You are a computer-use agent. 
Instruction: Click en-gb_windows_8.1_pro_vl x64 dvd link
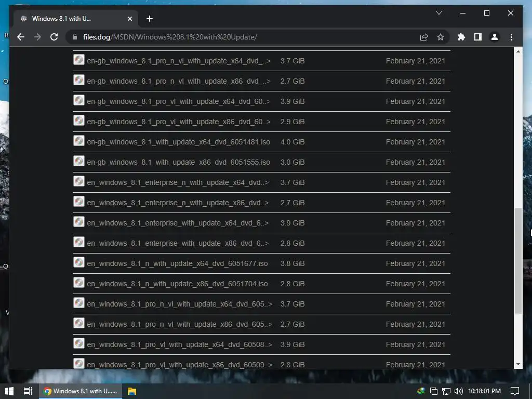tap(178, 101)
